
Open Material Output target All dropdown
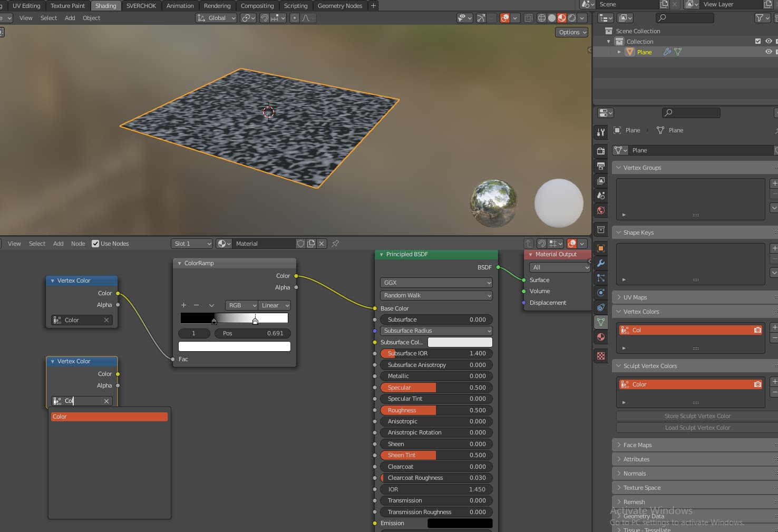tap(559, 267)
